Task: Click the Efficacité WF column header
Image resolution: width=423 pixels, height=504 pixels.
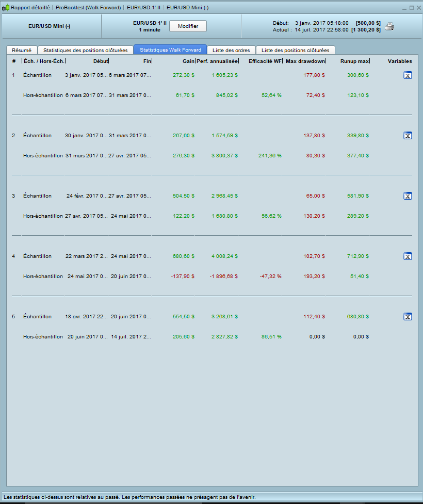Action: click(265, 61)
